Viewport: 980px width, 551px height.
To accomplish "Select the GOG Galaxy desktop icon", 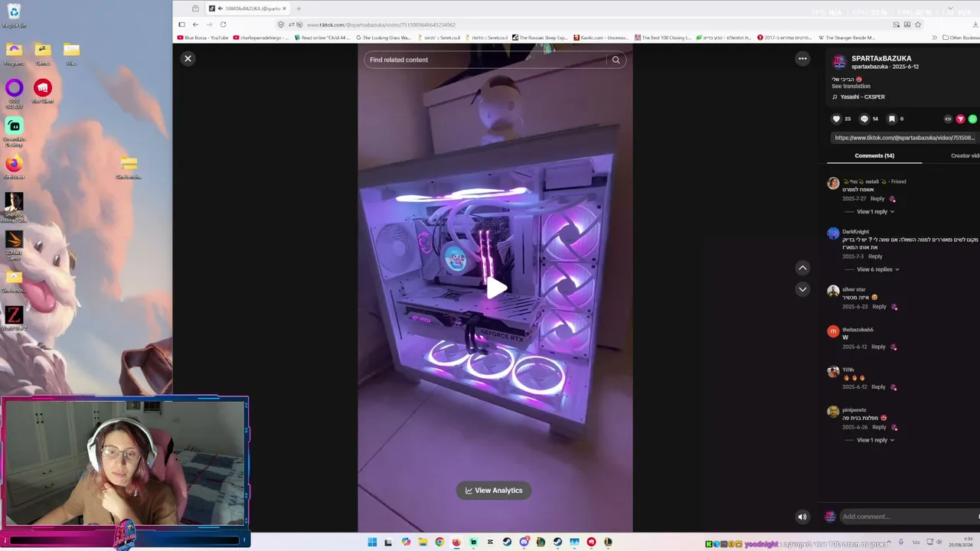I will coord(14,92).
